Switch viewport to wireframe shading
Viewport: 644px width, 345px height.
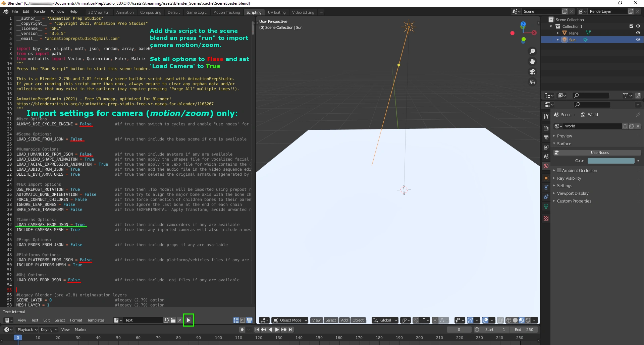coord(509,320)
